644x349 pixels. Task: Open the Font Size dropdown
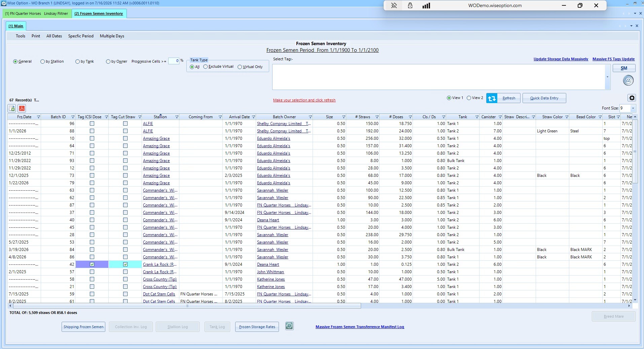pyautogui.click(x=633, y=108)
